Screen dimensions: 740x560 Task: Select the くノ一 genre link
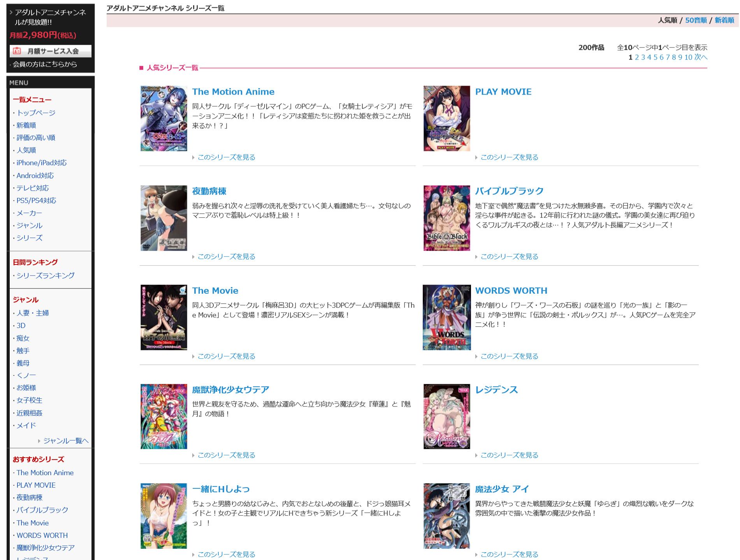26,375
